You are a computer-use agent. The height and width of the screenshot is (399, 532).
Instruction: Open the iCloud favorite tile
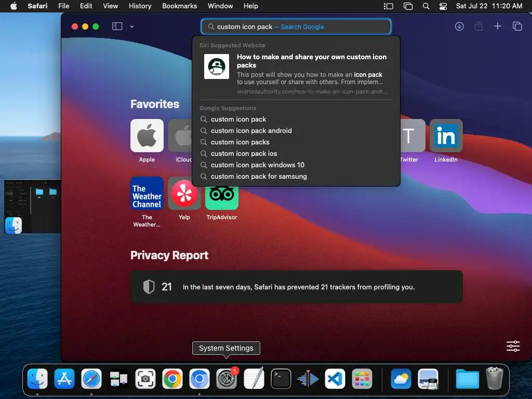tap(180, 136)
